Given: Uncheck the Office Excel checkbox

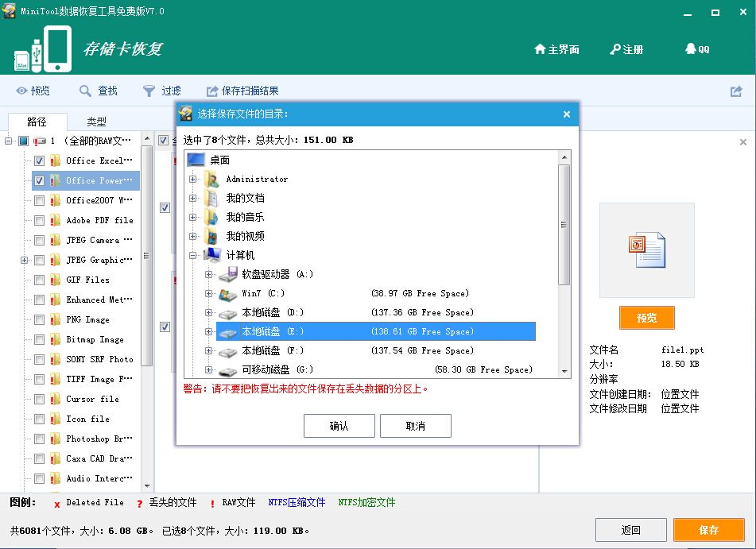Looking at the screenshot, I should (x=39, y=160).
